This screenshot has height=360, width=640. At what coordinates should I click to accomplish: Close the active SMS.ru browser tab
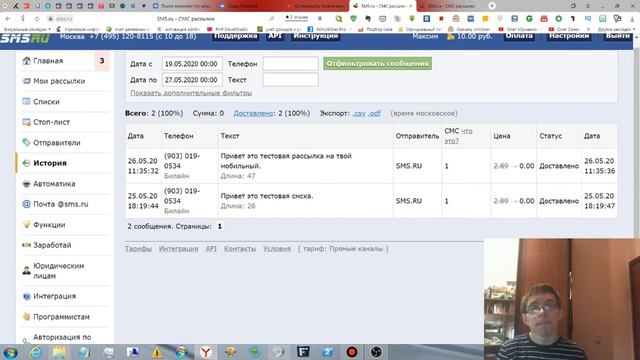pos(411,6)
